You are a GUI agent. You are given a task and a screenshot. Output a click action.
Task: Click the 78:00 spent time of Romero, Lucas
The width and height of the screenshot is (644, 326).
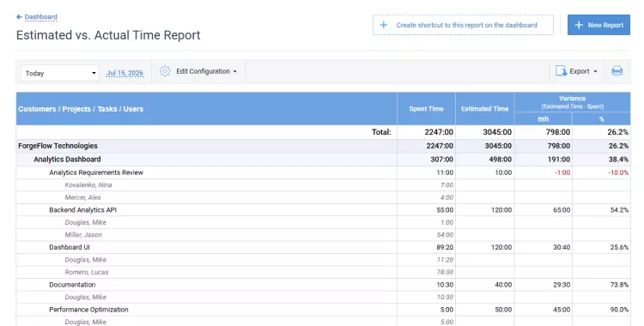[445, 272]
